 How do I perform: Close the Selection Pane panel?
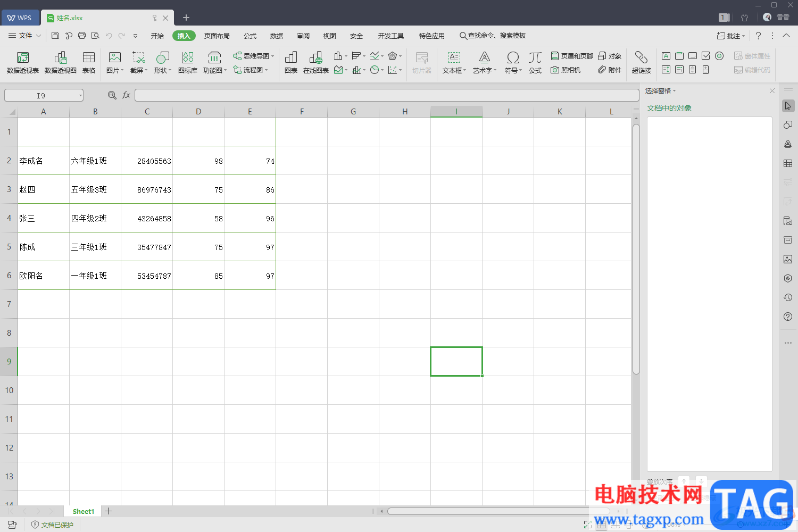click(772, 91)
